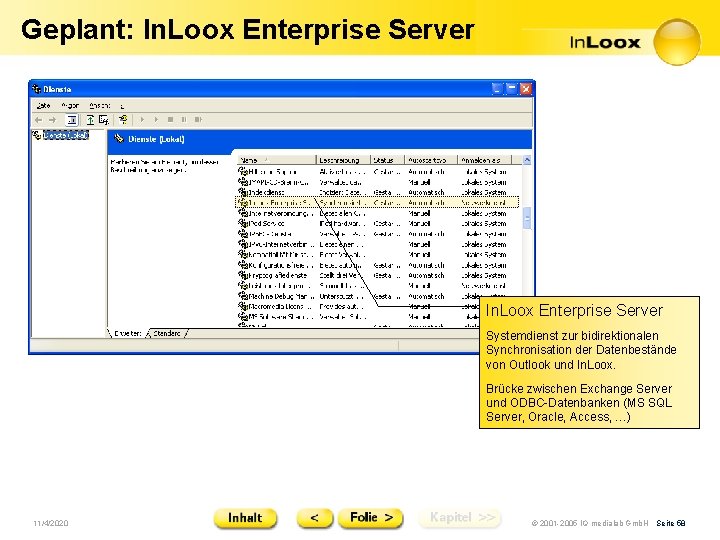Click the vertical scrollbar thumb in services list
The image size is (720, 540).
coord(527,218)
